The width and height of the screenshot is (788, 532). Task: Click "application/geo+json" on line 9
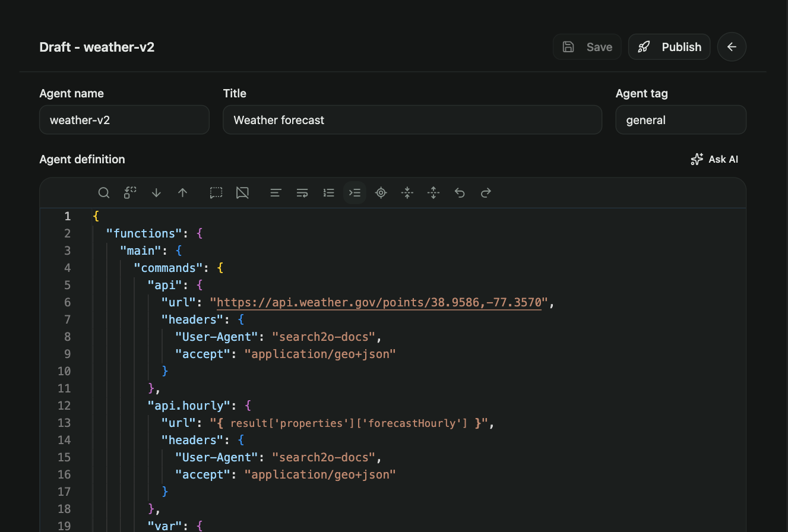pyautogui.click(x=320, y=354)
